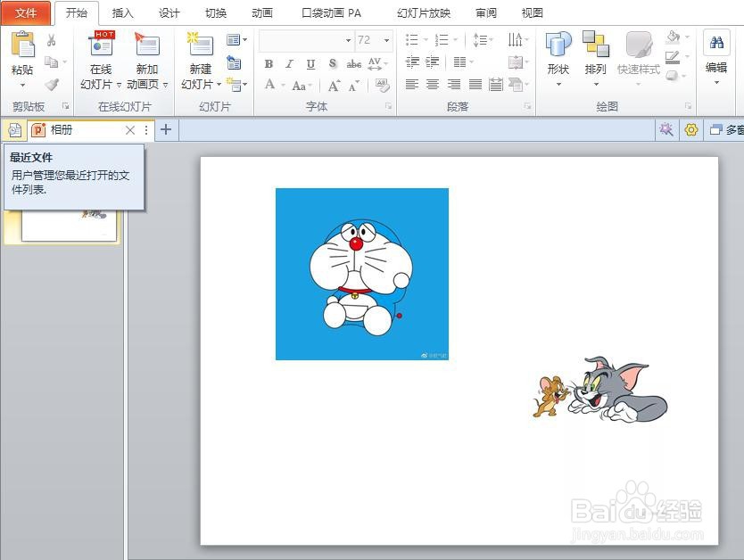Select the Format Painter brush
The height and width of the screenshot is (560, 744).
pos(51,85)
